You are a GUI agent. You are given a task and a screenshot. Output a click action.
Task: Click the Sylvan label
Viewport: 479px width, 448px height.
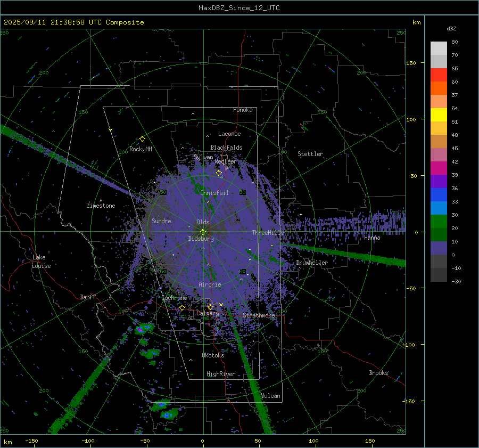point(203,158)
